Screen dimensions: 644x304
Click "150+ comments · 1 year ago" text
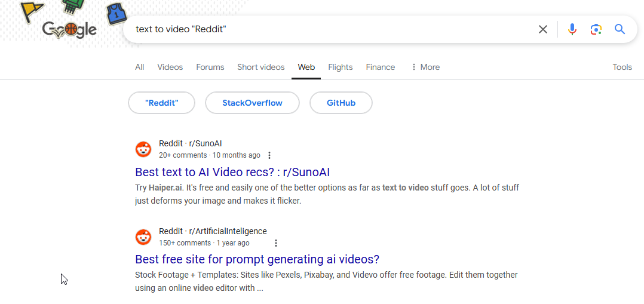pos(204,243)
